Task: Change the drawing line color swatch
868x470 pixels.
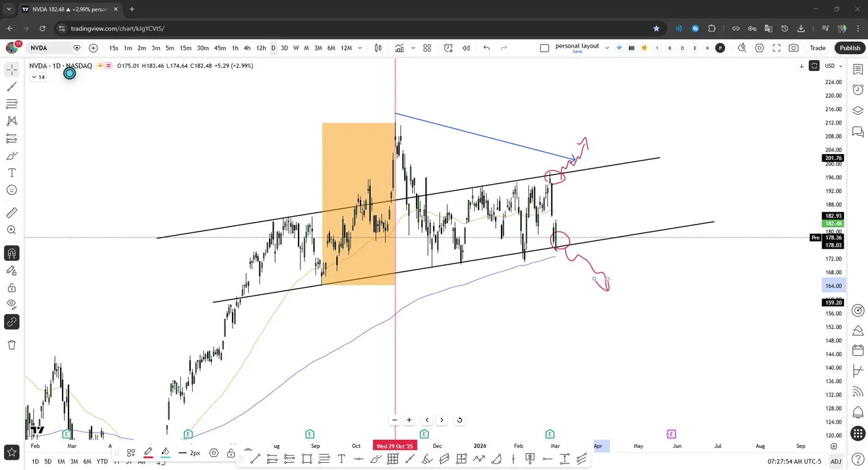Action: (x=148, y=452)
